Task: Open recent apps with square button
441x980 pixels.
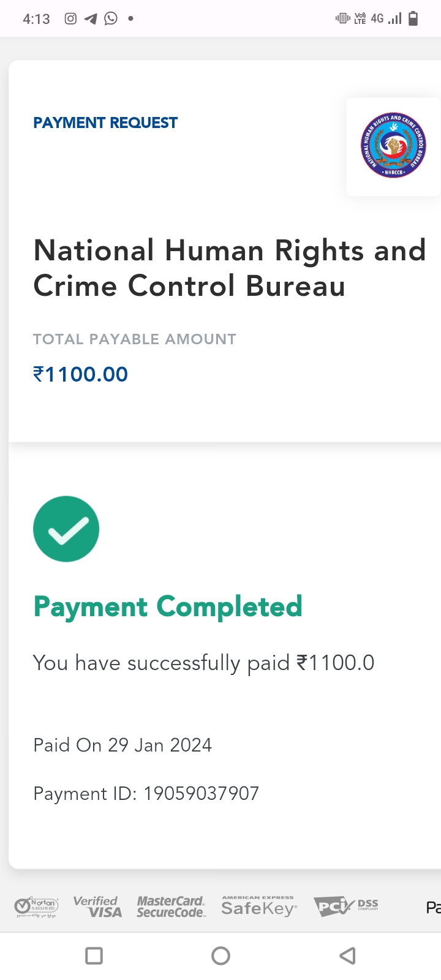Action: (x=94, y=956)
